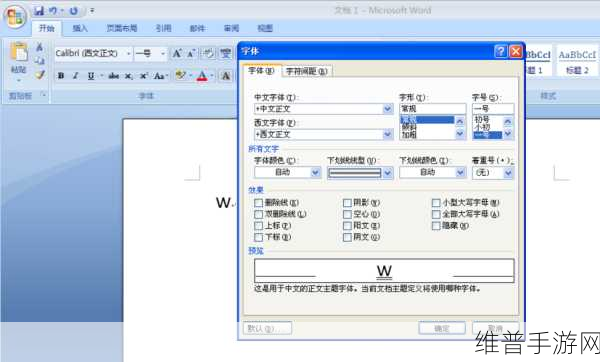Open the Insert ribbon tab (插入)
600x362 pixels.
(x=80, y=28)
